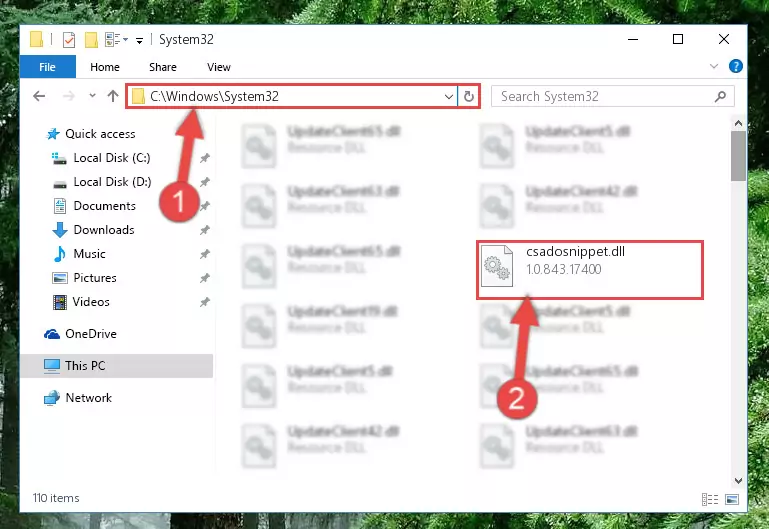Click the csadosnippet.dll gear file icon
Screen dimensions: 769x529
tap(497, 265)
